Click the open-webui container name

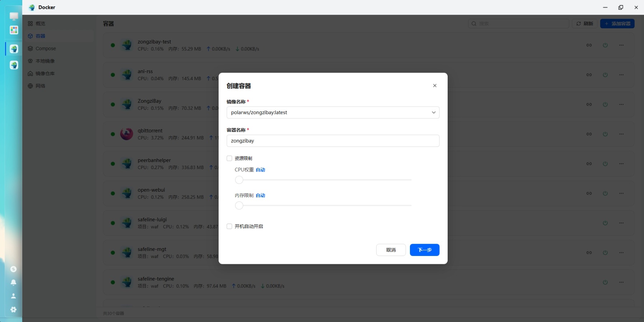coord(151,190)
